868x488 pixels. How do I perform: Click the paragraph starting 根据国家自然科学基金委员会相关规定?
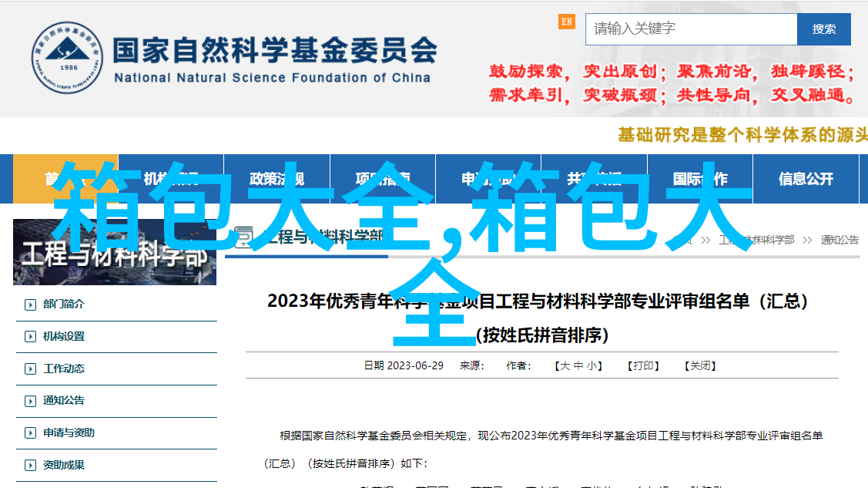[543, 449]
